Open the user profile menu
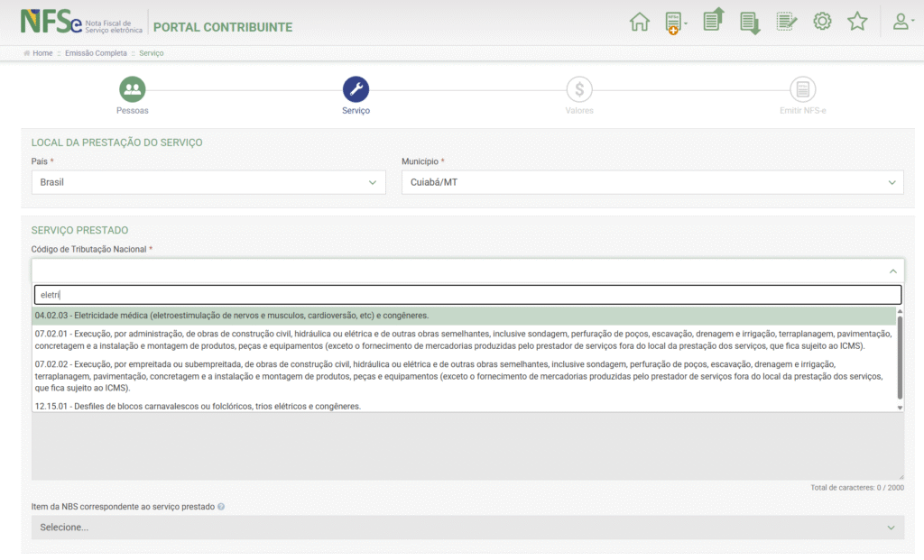Screen dimensions: 924x560 (902, 23)
